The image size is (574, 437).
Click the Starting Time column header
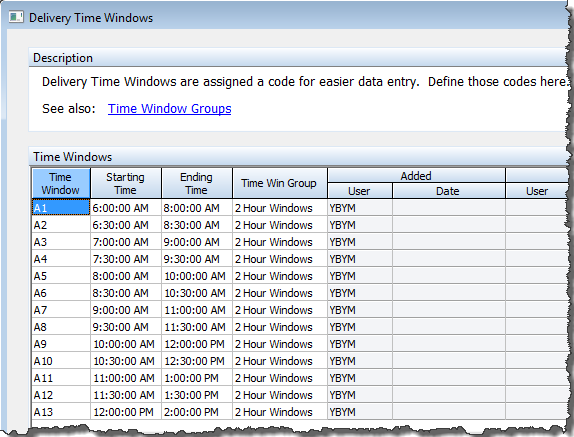126,183
